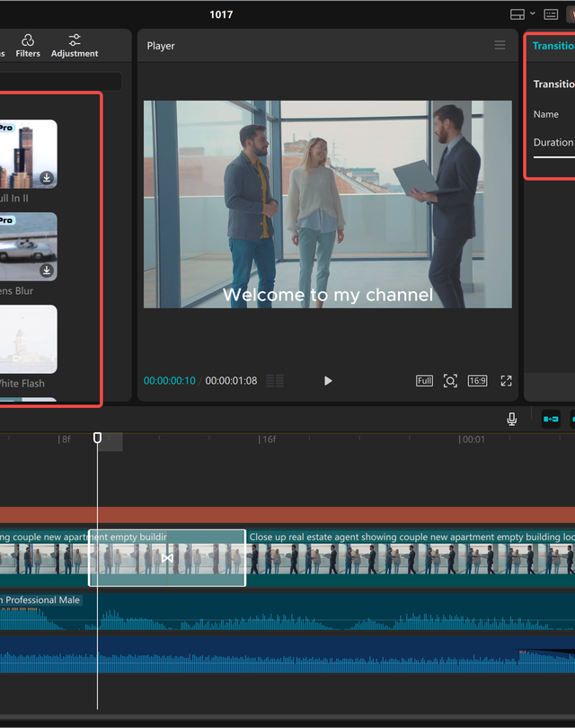Open the 16:9 aspect ratio selector
The height and width of the screenshot is (728, 575).
(x=477, y=381)
